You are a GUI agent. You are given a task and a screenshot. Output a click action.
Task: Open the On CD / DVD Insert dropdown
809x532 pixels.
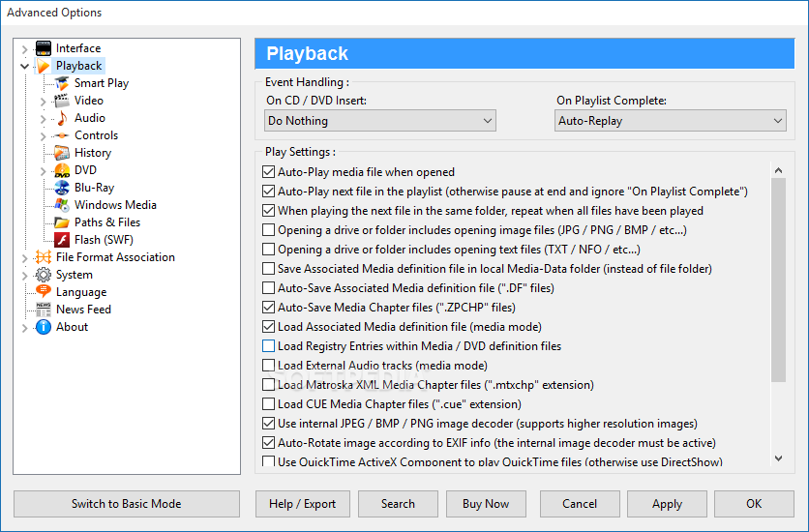pos(380,121)
